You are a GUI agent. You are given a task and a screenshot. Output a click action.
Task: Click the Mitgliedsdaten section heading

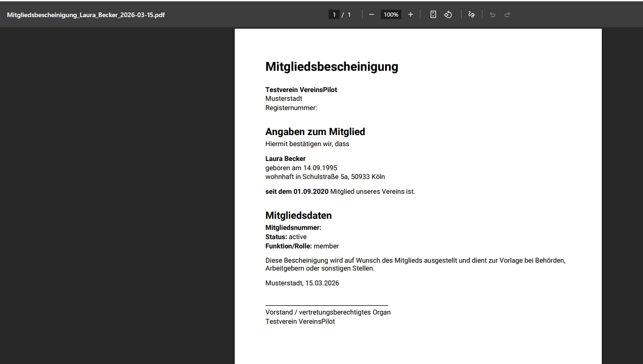298,215
